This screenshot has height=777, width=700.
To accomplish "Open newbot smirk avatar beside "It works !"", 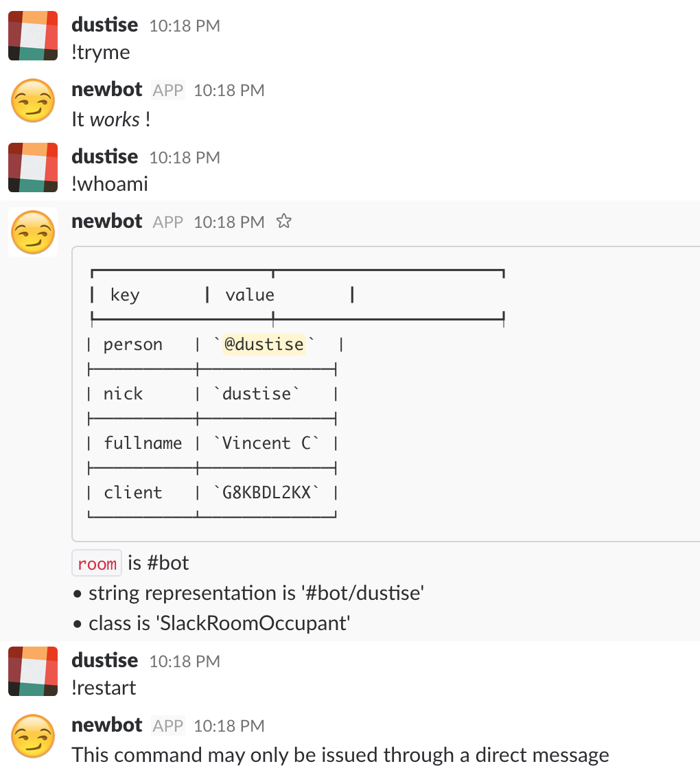I will pyautogui.click(x=33, y=101).
